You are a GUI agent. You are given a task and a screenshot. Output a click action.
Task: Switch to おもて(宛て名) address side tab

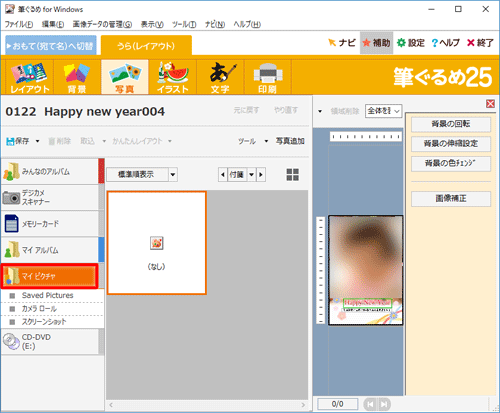pyautogui.click(x=51, y=45)
